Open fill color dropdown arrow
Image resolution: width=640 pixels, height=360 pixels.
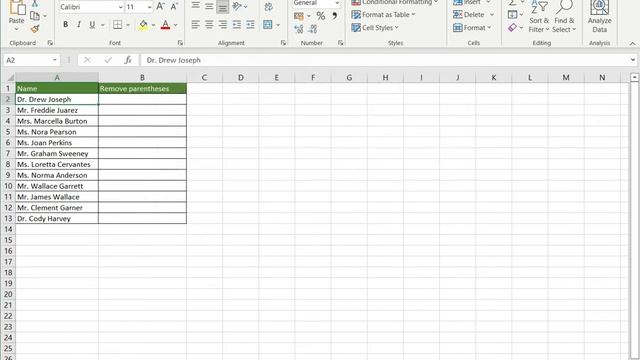coord(153,25)
